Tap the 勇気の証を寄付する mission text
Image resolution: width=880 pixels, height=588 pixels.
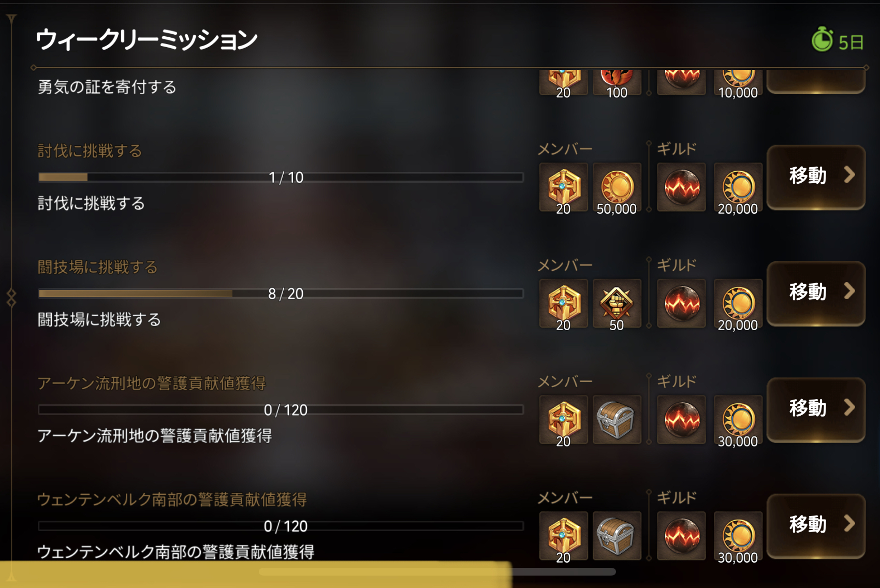pyautogui.click(x=107, y=87)
